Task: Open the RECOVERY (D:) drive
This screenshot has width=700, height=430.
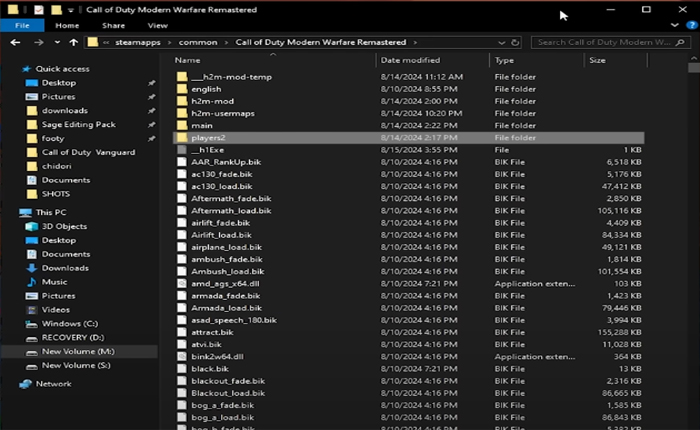Action: (x=72, y=337)
